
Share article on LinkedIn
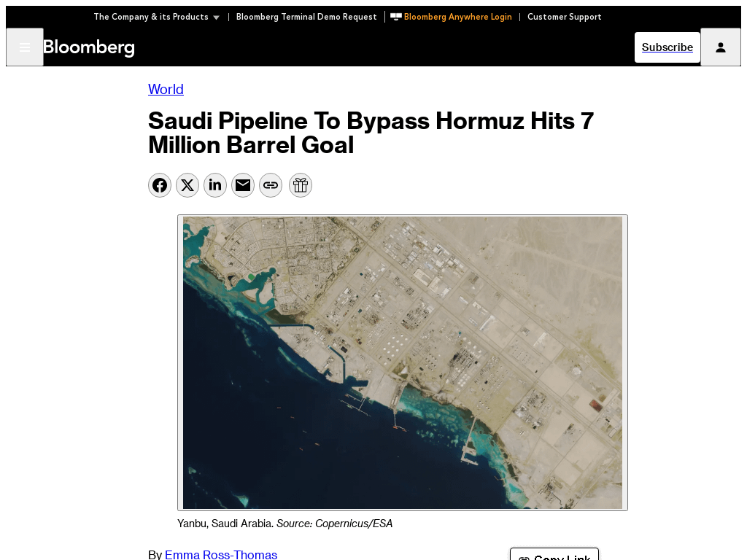pyautogui.click(x=215, y=185)
